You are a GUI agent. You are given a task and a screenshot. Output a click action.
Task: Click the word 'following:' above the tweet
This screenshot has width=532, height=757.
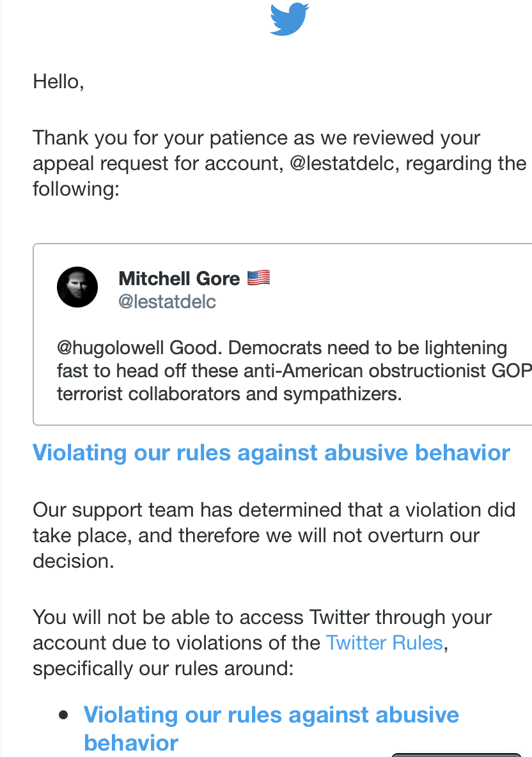tap(76, 189)
